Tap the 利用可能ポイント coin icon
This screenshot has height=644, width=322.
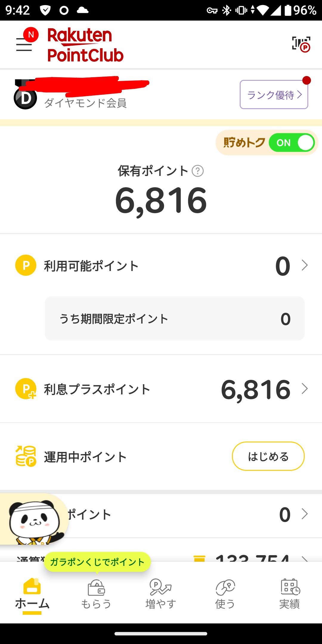[26, 265]
